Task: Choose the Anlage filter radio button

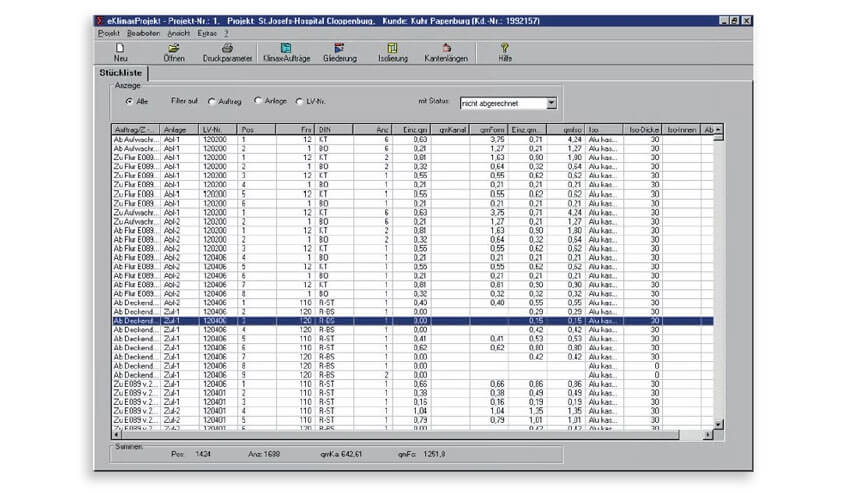Action: (258, 101)
